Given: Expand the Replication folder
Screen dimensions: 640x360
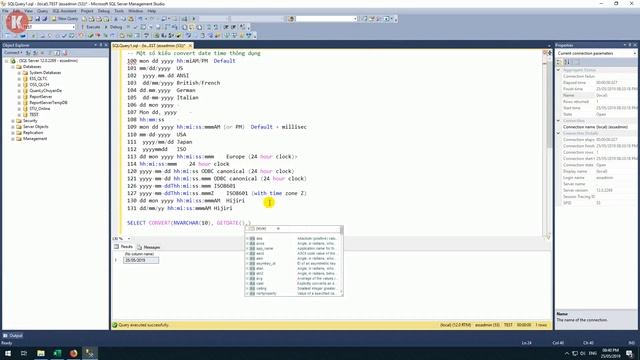Looking at the screenshot, I should tap(13, 133).
